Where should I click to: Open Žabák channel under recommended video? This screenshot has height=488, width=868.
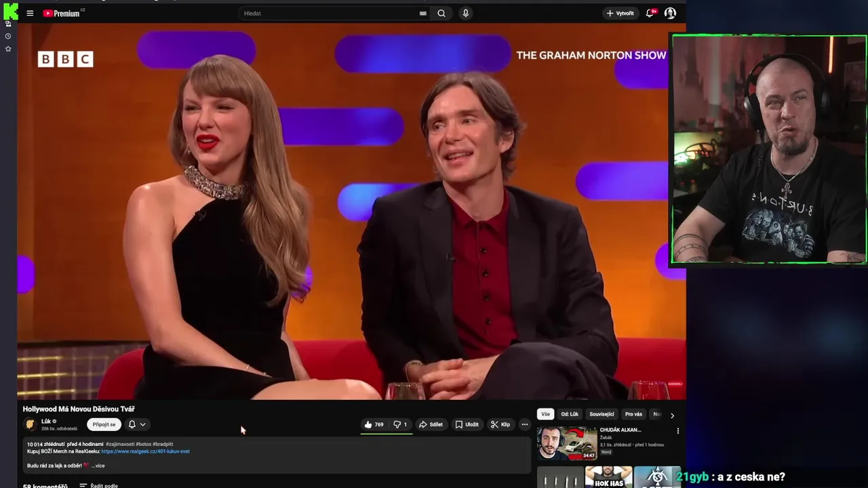point(606,438)
